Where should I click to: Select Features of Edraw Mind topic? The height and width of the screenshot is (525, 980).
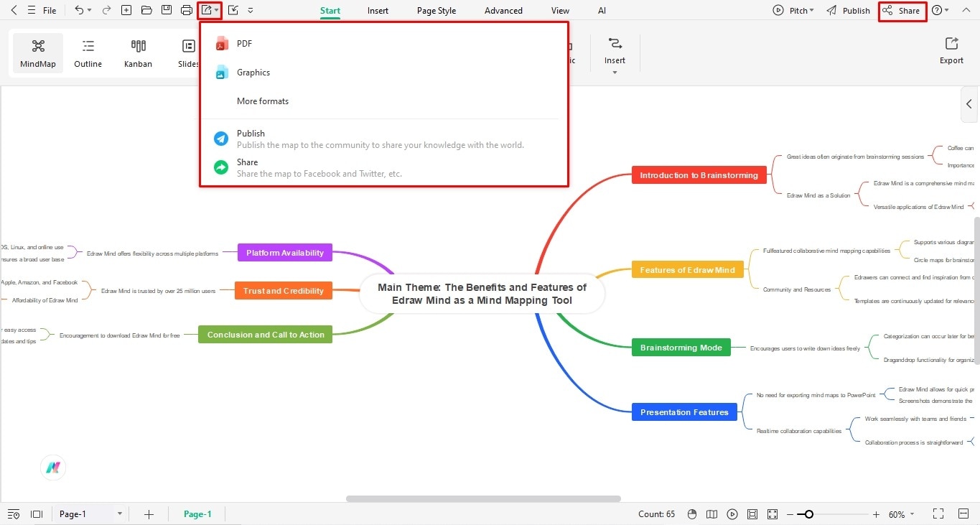[687, 270]
